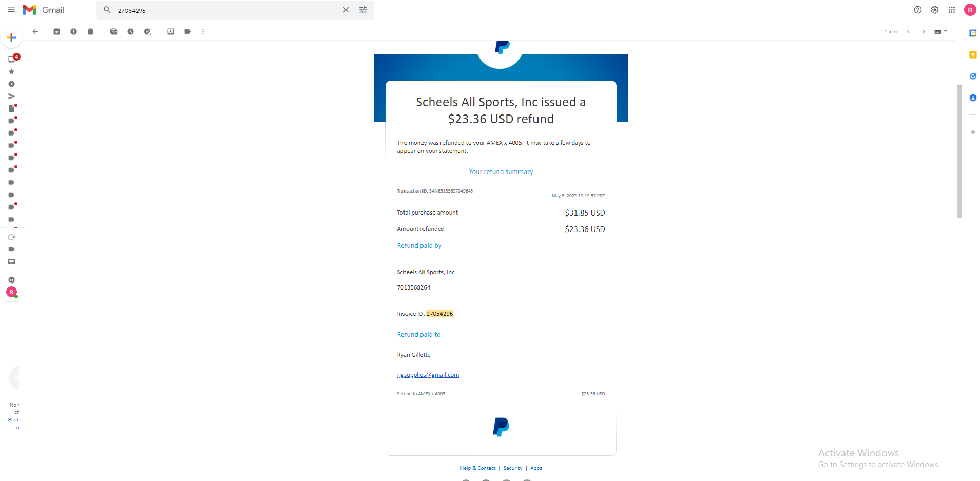
Task: Open the Apps footer link
Action: pos(536,468)
